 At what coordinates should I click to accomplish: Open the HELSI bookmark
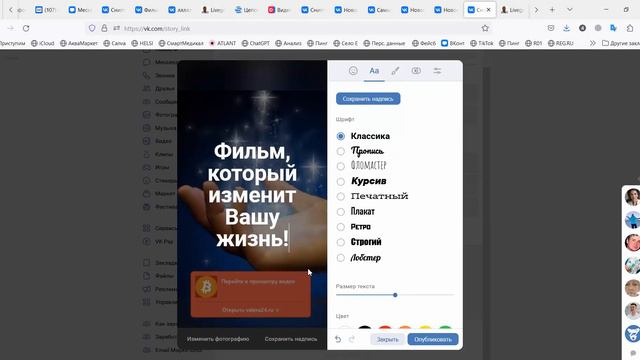point(142,43)
